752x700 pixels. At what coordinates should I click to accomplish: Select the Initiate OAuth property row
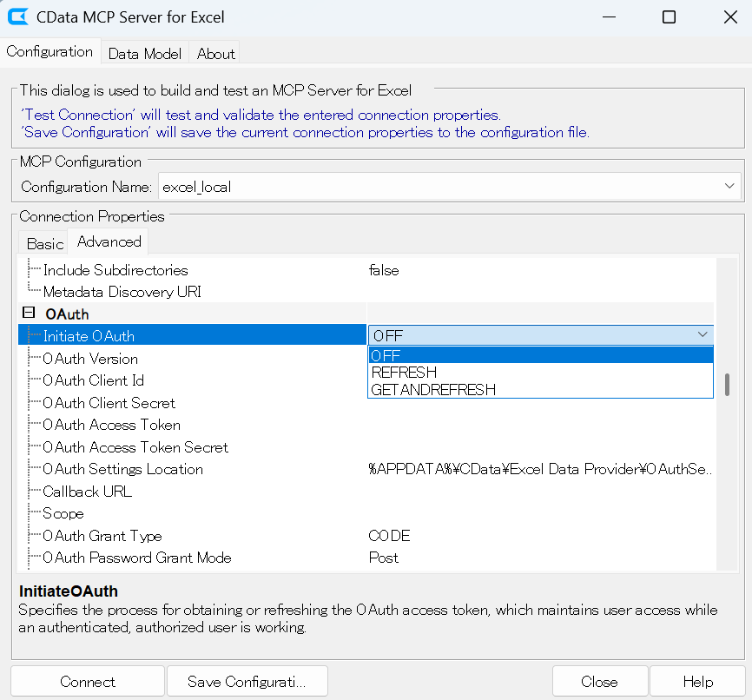pos(192,335)
